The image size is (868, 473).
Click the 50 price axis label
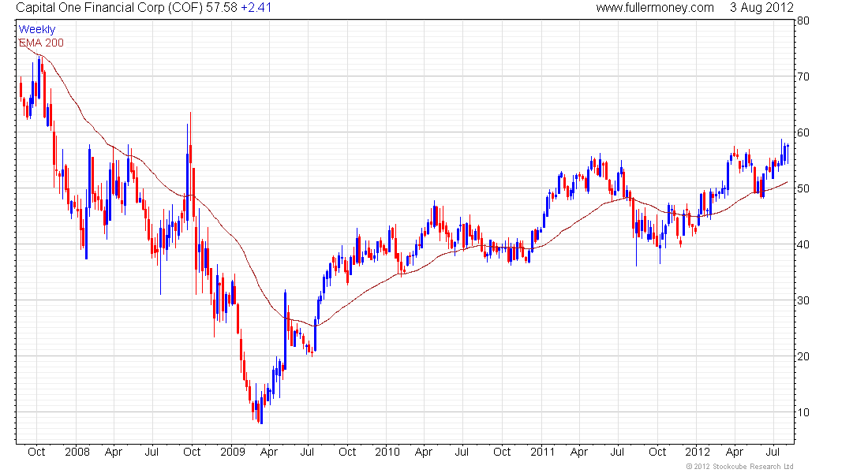click(x=803, y=188)
